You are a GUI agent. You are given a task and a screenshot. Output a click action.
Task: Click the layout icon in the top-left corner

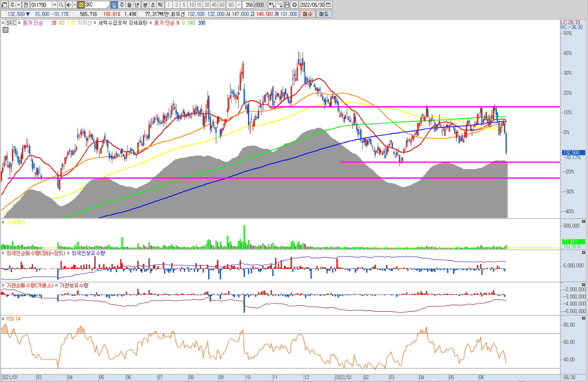pyautogui.click(x=5, y=5)
